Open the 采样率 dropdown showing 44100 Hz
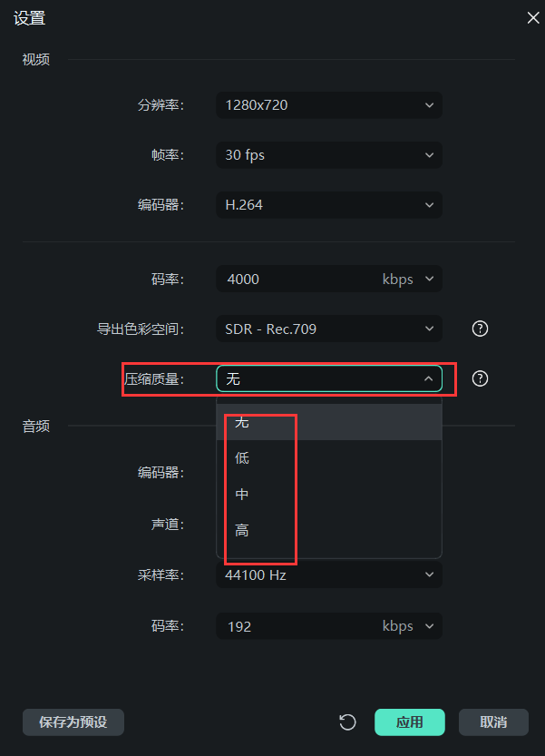This screenshot has height=756, width=545. pyautogui.click(x=328, y=574)
